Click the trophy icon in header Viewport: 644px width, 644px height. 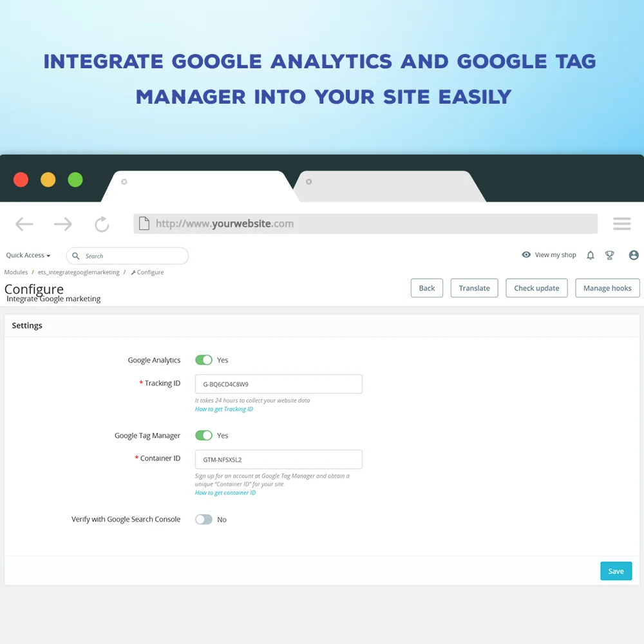[x=609, y=256]
